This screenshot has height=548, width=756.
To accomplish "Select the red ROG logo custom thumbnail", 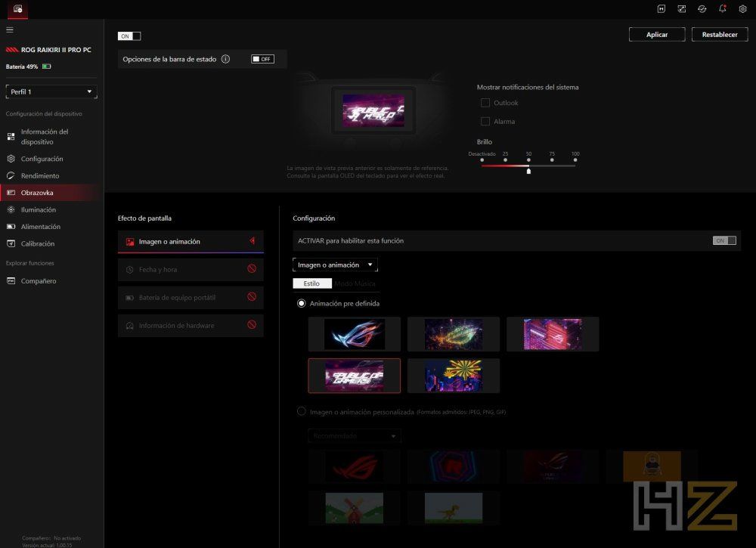I will pos(355,466).
